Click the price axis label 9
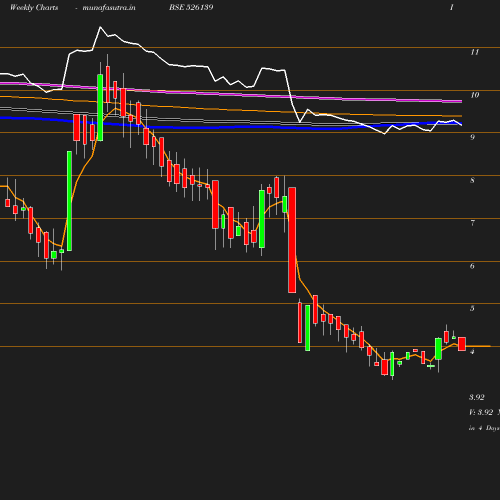 click(472, 137)
